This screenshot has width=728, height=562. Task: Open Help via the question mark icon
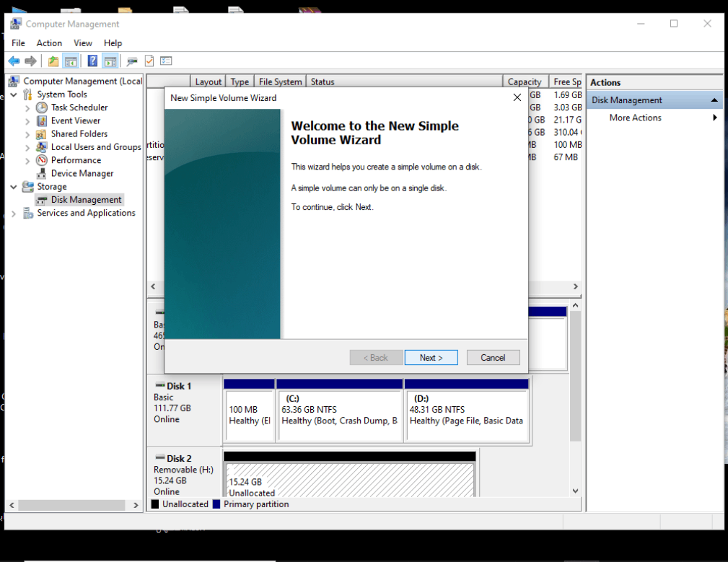point(92,61)
